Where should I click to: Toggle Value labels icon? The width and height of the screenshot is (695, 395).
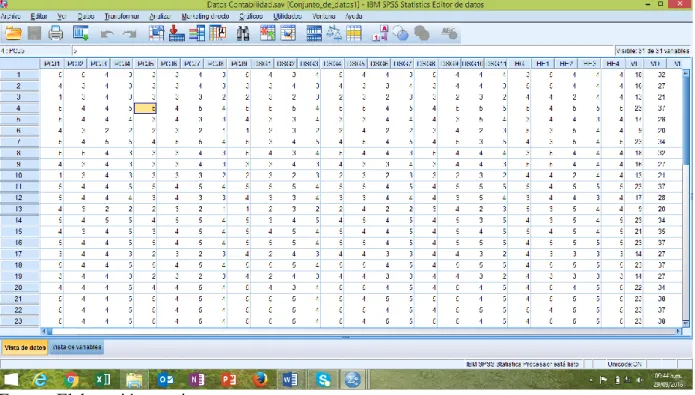tap(380, 33)
